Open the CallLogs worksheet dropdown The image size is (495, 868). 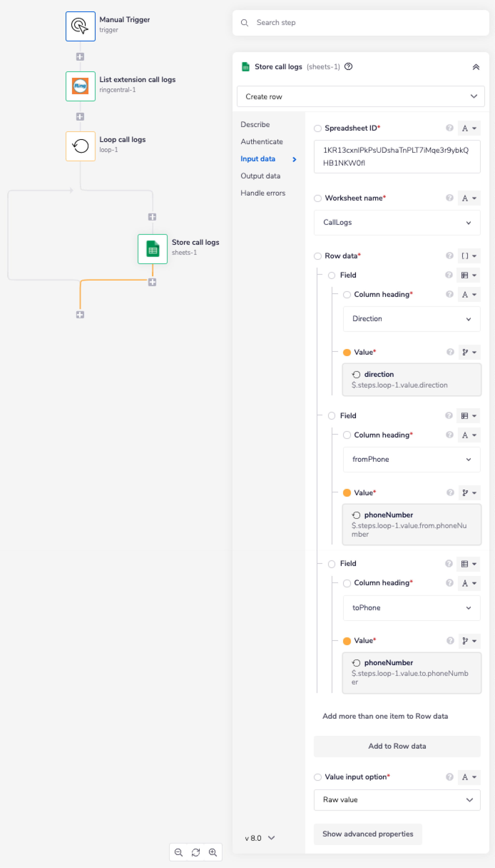[x=397, y=222]
